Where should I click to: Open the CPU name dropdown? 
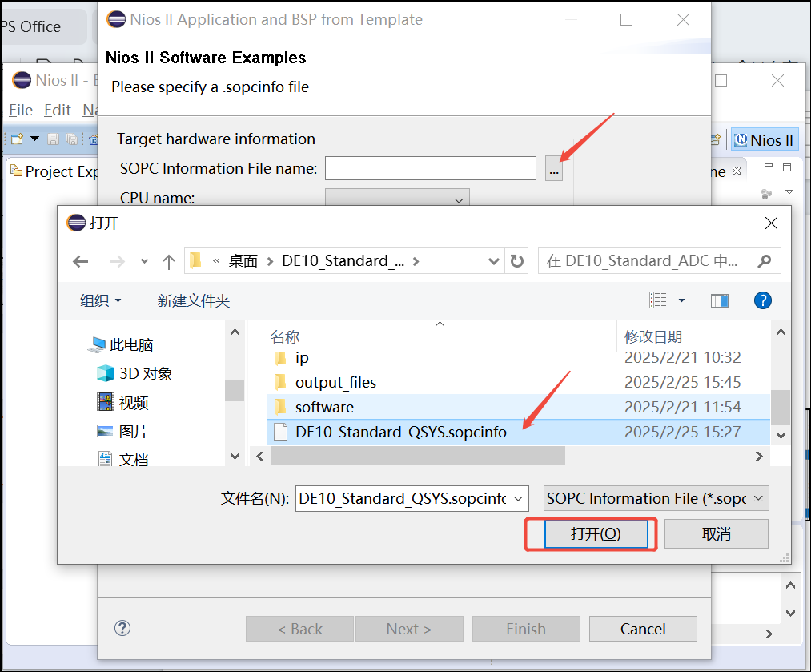tap(397, 198)
